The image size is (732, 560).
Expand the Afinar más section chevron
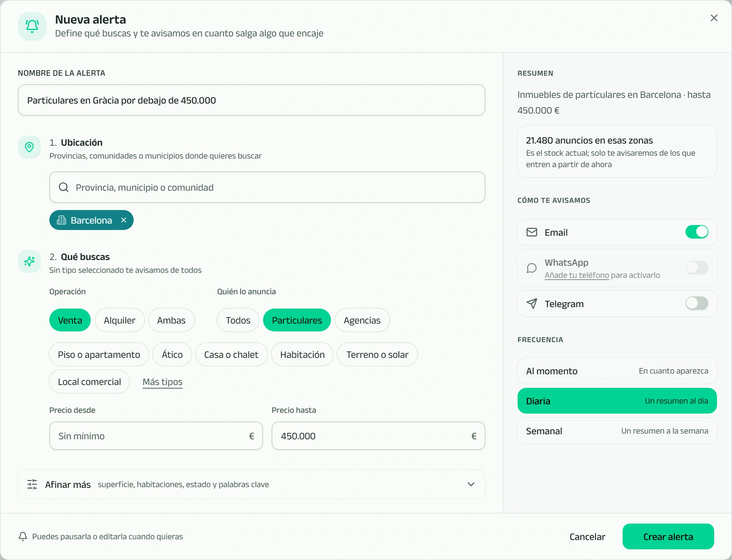coord(471,484)
